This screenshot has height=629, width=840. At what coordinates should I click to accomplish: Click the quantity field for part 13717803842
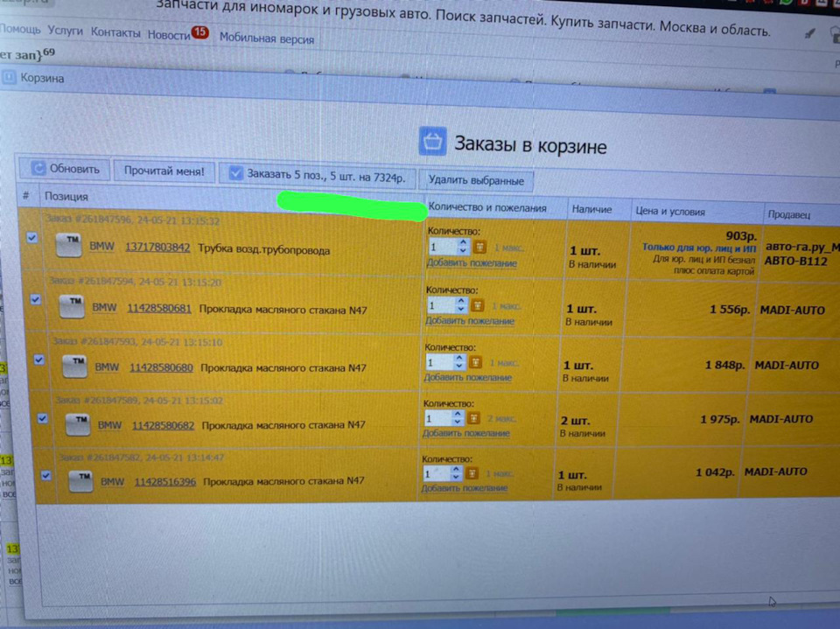[444, 247]
